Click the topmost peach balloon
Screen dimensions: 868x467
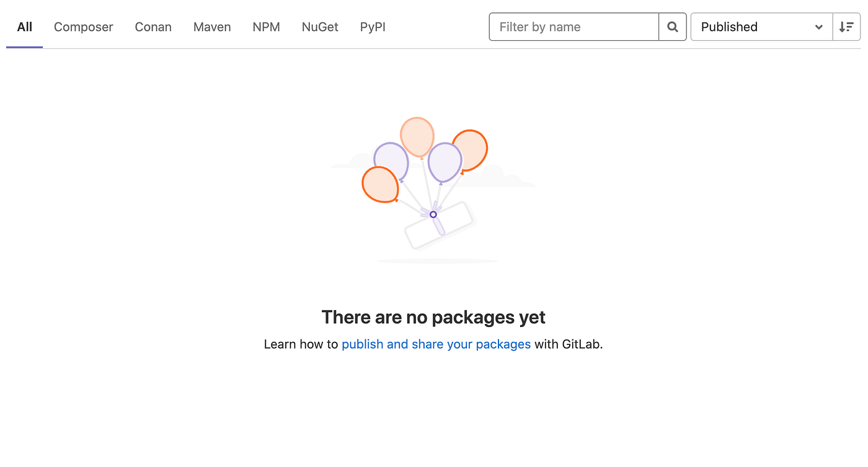417,137
